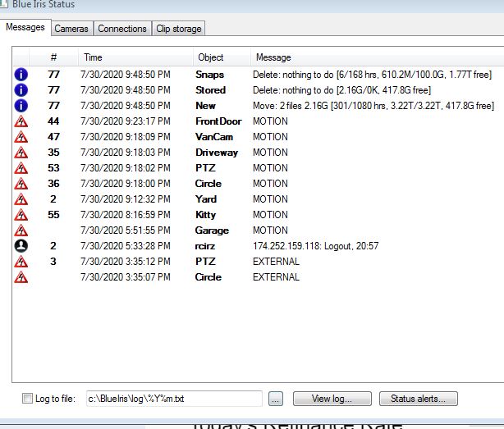Click the alert icon on the Driveway row
Image resolution: width=504 pixels, height=429 pixels.
point(21,153)
